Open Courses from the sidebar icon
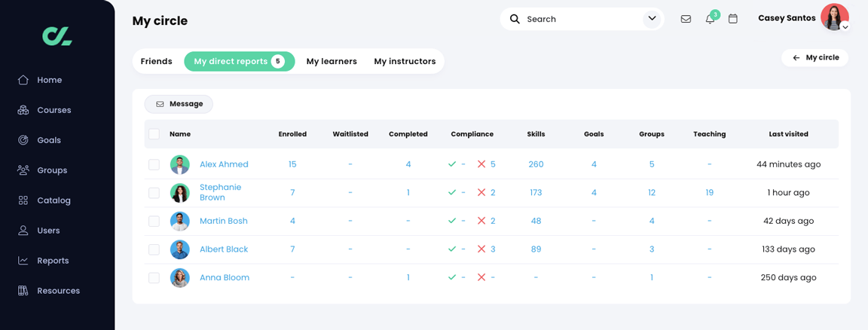The image size is (868, 330). (23, 110)
